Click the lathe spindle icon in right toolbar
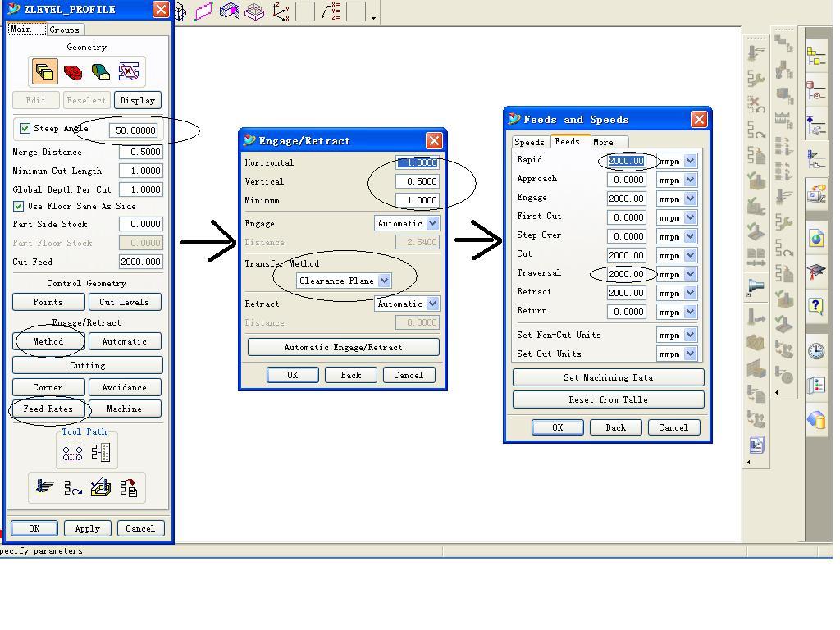The height and width of the screenshot is (630, 840). 756,286
